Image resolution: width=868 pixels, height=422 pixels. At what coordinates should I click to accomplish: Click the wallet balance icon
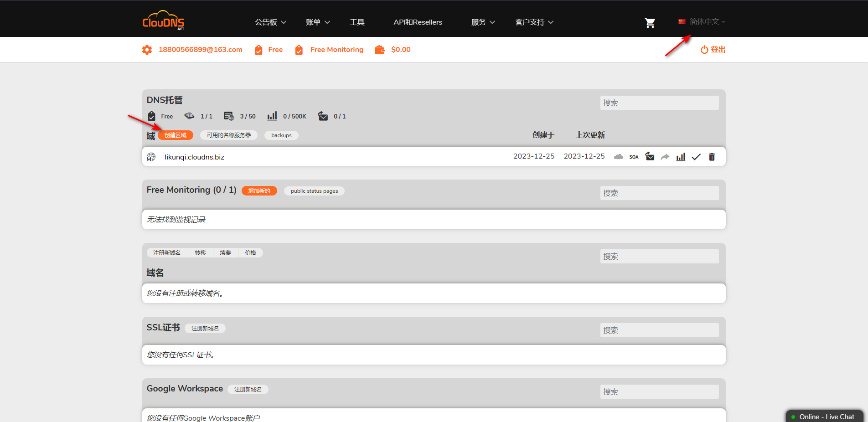pyautogui.click(x=379, y=50)
